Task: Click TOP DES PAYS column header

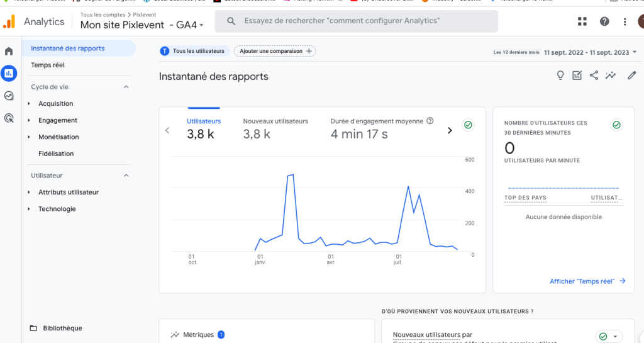Action: coord(525,198)
